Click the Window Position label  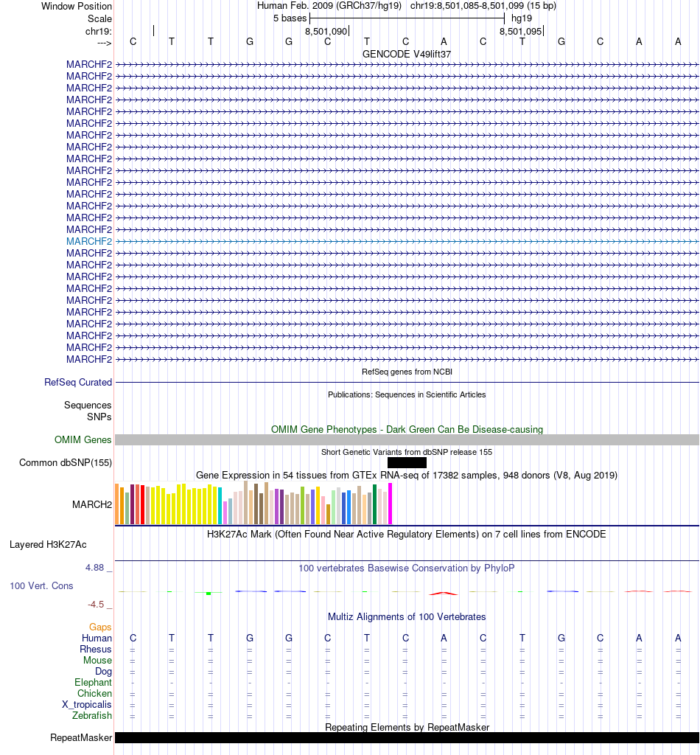(x=77, y=6)
